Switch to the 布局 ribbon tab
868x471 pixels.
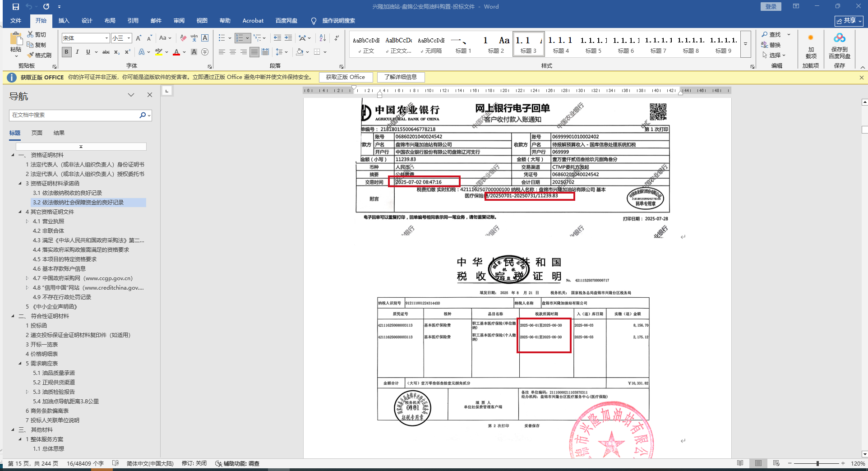tap(110, 21)
